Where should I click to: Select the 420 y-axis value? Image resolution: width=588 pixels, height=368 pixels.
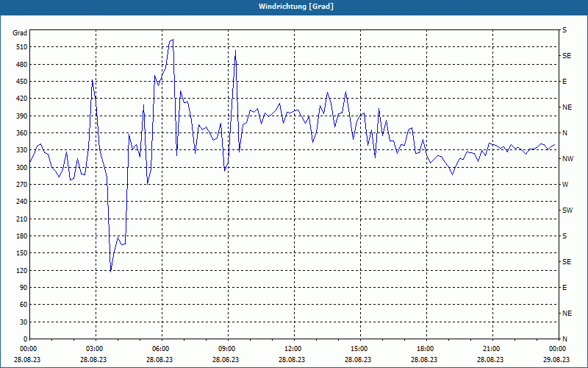[x=22, y=99]
